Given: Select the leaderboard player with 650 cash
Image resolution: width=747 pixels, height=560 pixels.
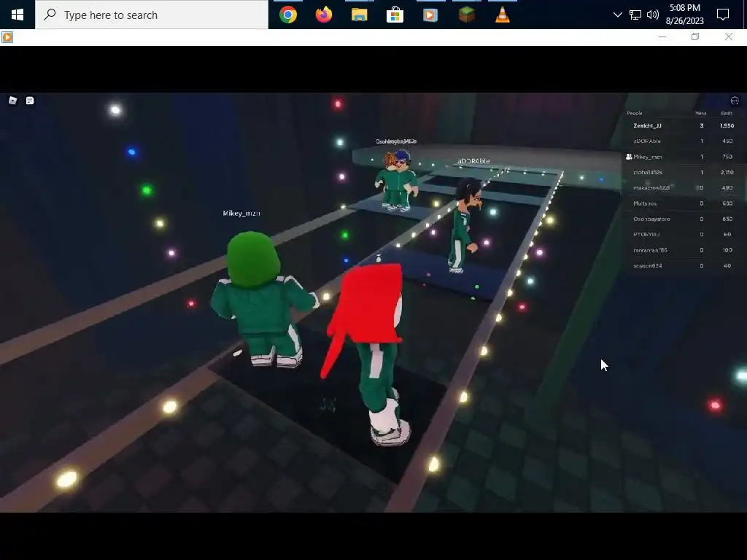Looking at the screenshot, I should point(682,219).
